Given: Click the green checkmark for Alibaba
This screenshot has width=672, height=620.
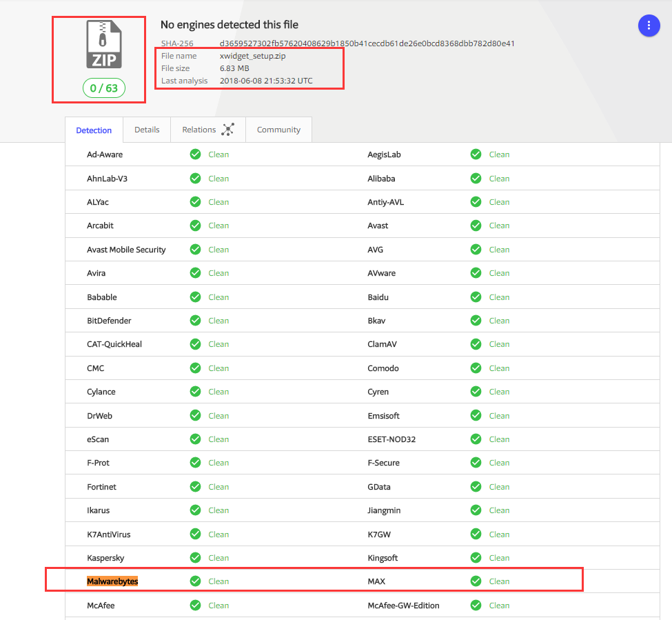Looking at the screenshot, I should [x=476, y=179].
